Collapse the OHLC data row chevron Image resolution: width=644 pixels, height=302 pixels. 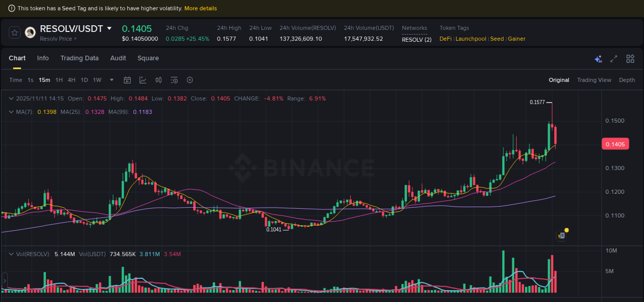(11, 98)
